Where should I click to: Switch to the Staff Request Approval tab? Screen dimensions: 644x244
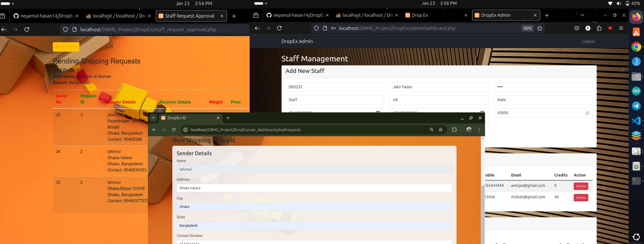coord(191,16)
